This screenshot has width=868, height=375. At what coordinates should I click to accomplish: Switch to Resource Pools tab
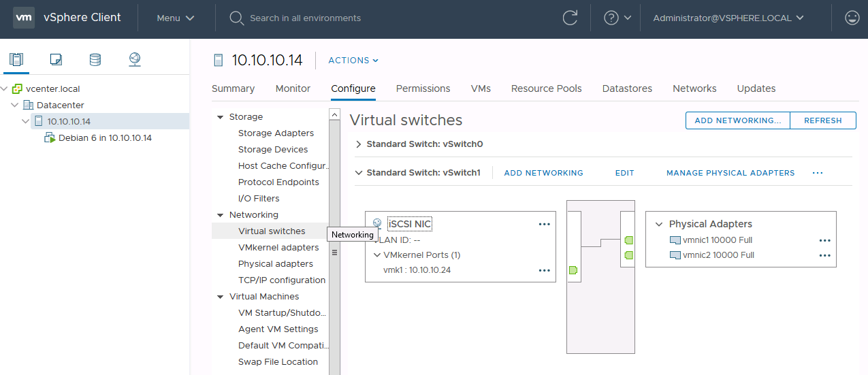click(x=547, y=88)
